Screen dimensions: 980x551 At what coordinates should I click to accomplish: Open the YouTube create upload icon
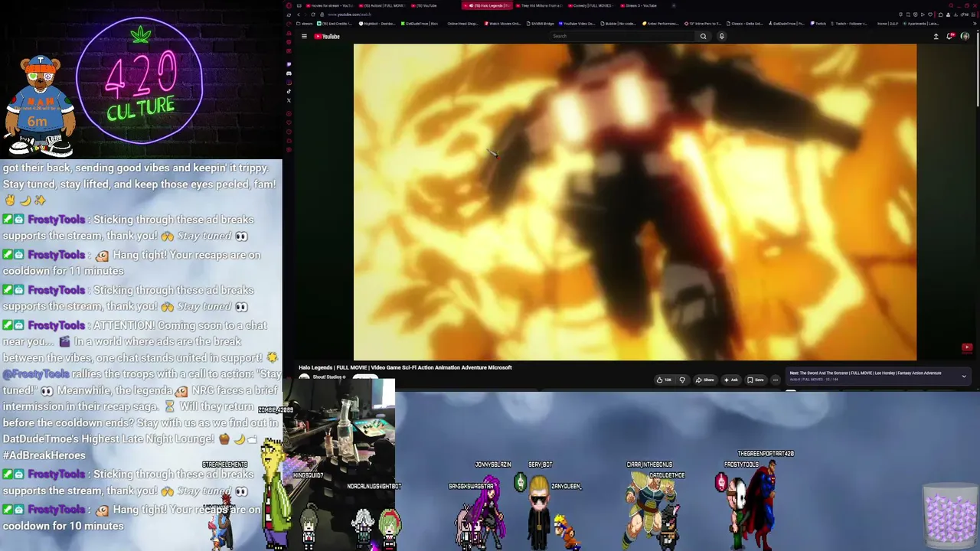[x=936, y=36]
